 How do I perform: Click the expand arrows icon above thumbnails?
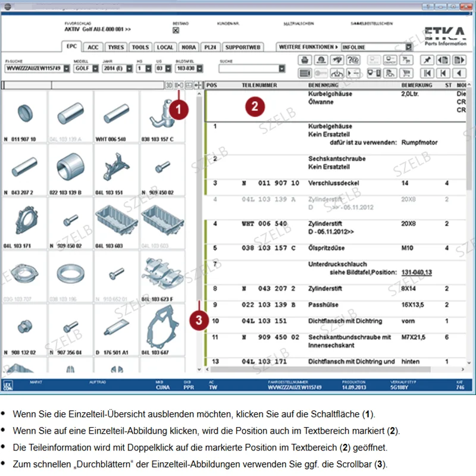(198, 85)
